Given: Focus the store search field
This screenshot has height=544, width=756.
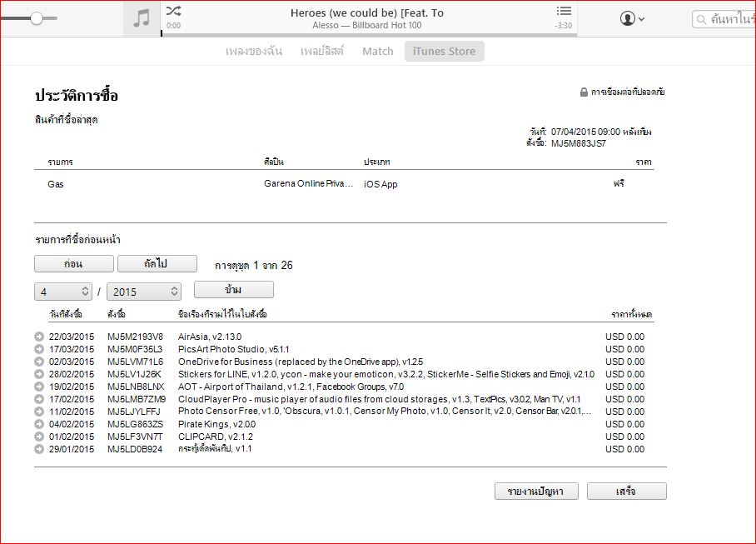Looking at the screenshot, I should (x=724, y=19).
